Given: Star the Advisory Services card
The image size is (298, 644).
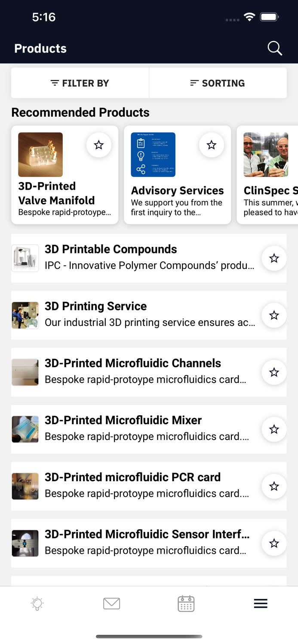Looking at the screenshot, I should [212, 145].
